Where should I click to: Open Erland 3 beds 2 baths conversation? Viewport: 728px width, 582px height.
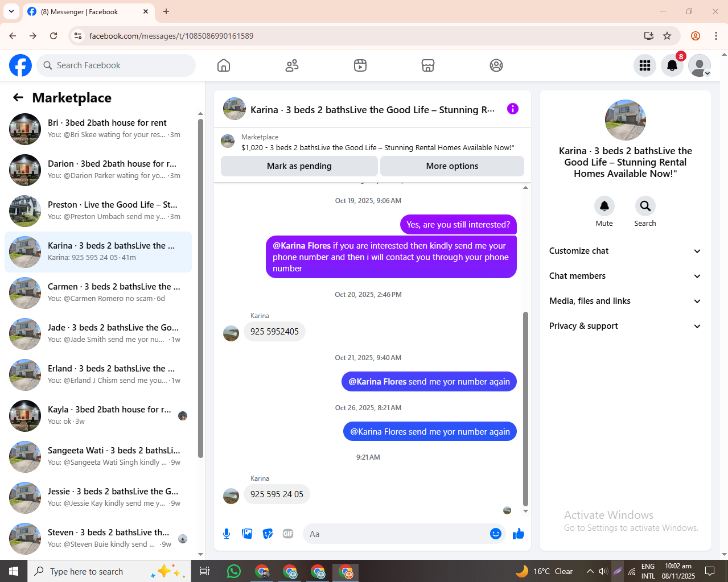click(x=98, y=375)
